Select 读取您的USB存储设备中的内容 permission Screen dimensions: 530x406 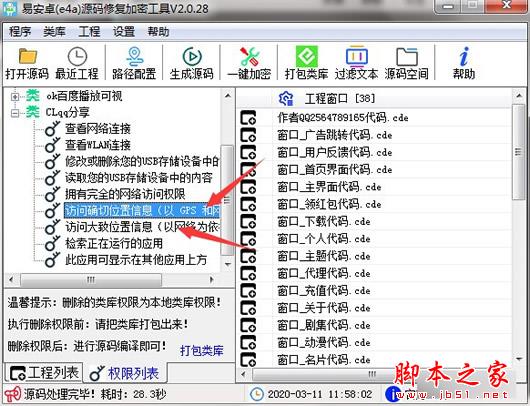pyautogui.click(x=139, y=178)
